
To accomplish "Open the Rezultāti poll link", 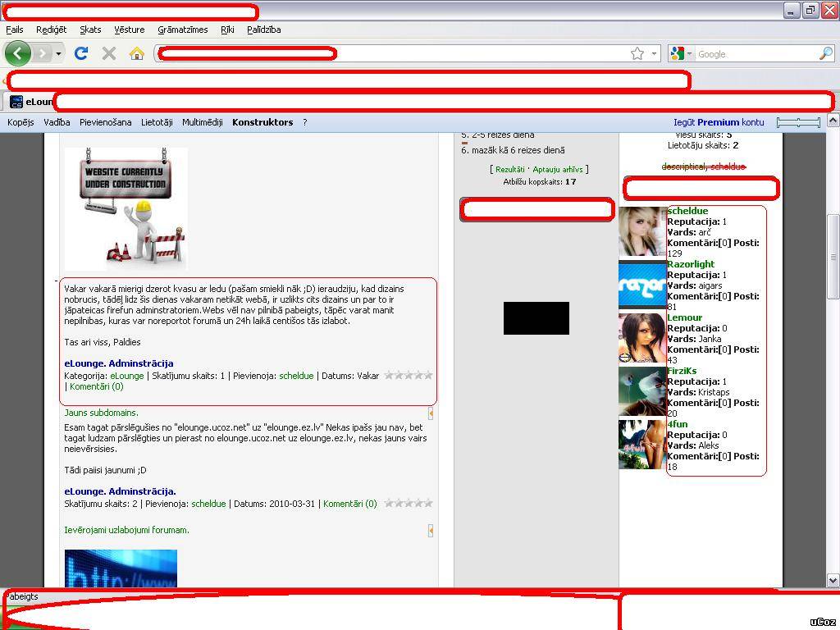I will [509, 169].
